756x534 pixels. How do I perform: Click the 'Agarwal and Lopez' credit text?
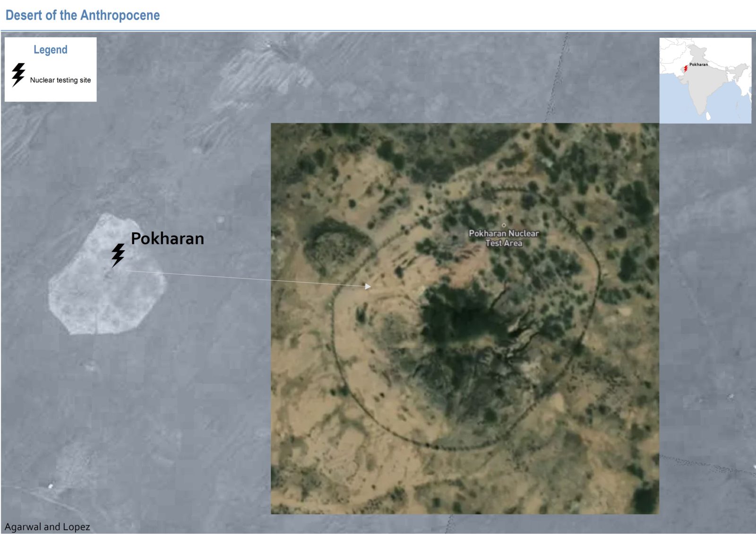47,526
